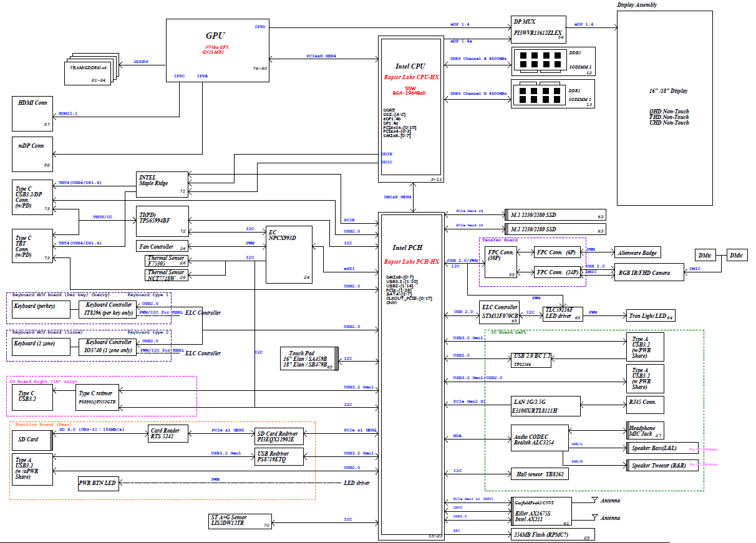Viewport: 756px width, 543px height.
Task: Click the DDR5 SODIMM 2 memory slot graphic
Action: 538,94
